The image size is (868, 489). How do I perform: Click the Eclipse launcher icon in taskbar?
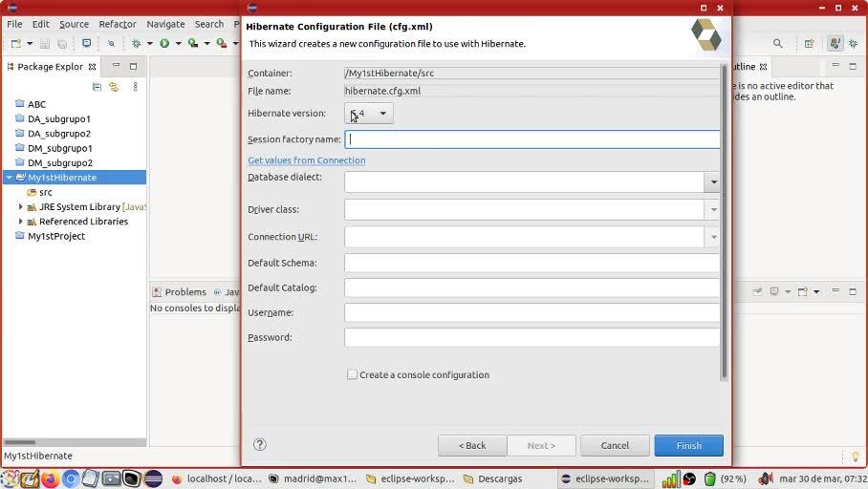click(x=153, y=478)
